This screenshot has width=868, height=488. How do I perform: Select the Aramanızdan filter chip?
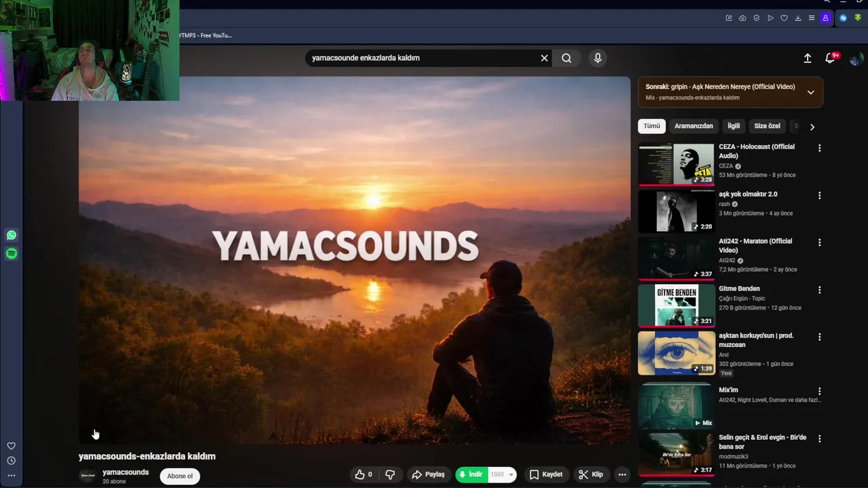(x=694, y=126)
